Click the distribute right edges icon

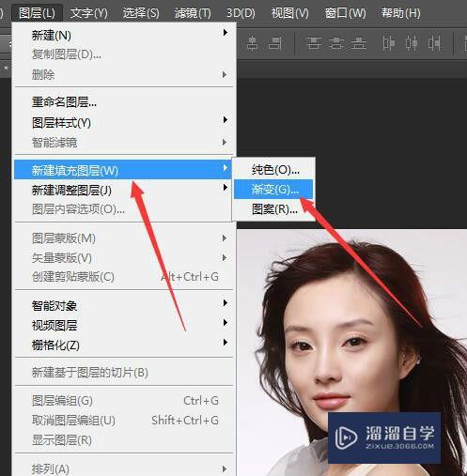pyautogui.click(x=434, y=43)
